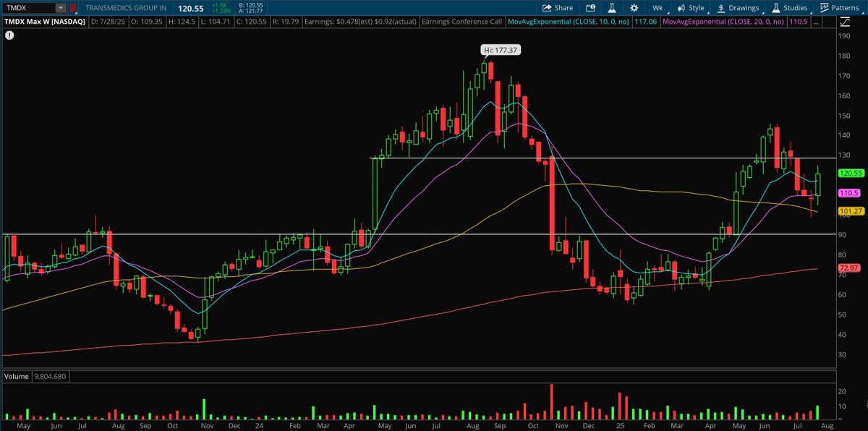This screenshot has height=431, width=868.
Task: Click the yellow 101.27 price axis label
Action: [850, 211]
